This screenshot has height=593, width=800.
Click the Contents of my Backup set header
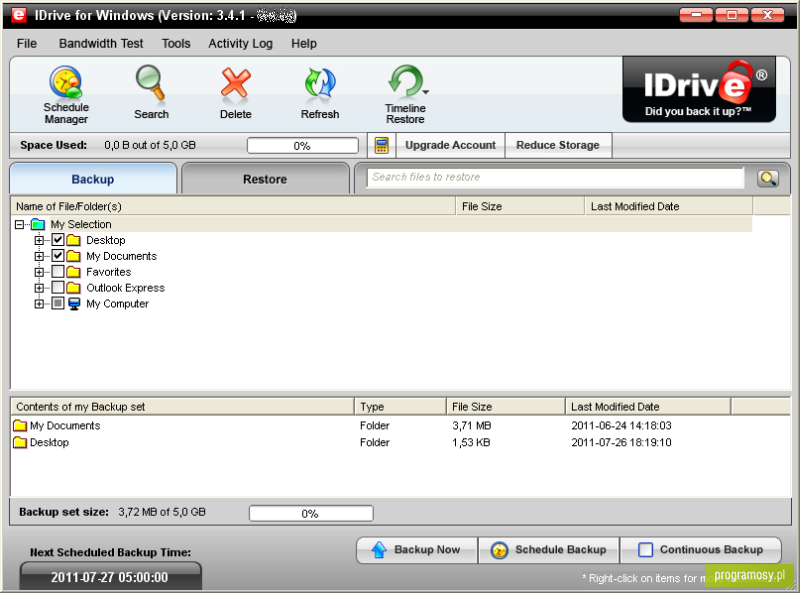(x=182, y=407)
